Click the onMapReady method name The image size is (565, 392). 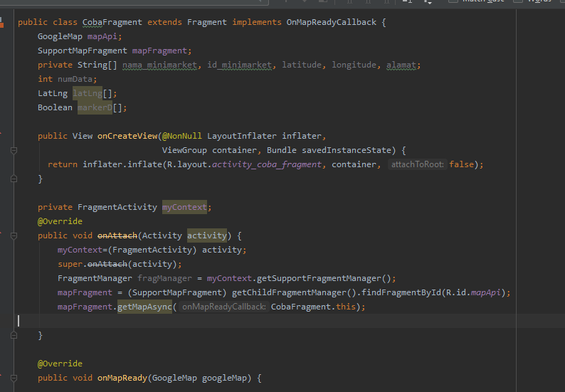pos(122,378)
